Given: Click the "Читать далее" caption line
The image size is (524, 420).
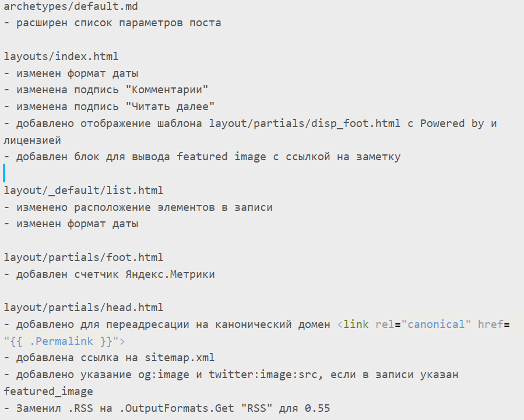Looking at the screenshot, I should click(109, 107).
